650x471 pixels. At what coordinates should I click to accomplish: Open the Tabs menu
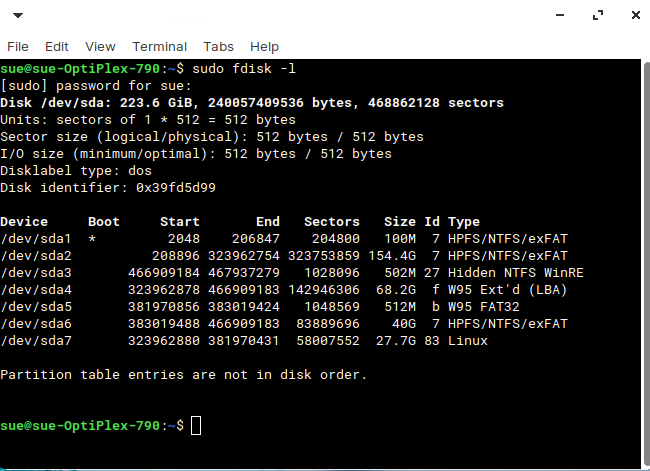pyautogui.click(x=218, y=46)
